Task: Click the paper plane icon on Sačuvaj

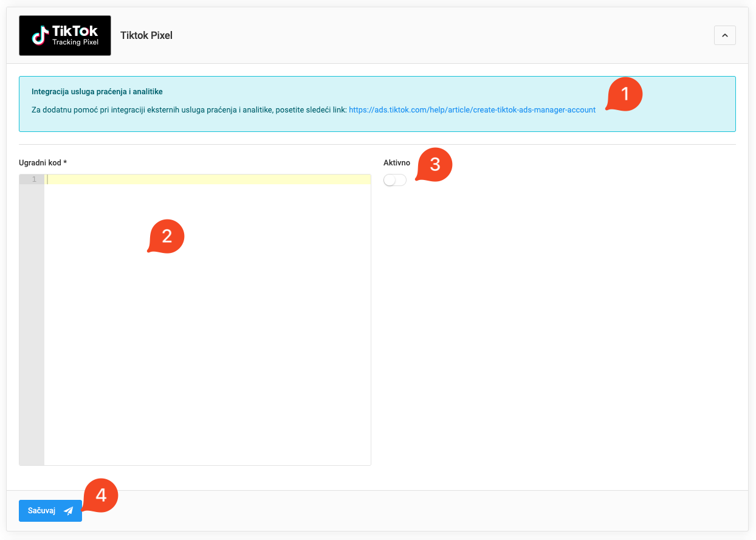Action: (68, 511)
